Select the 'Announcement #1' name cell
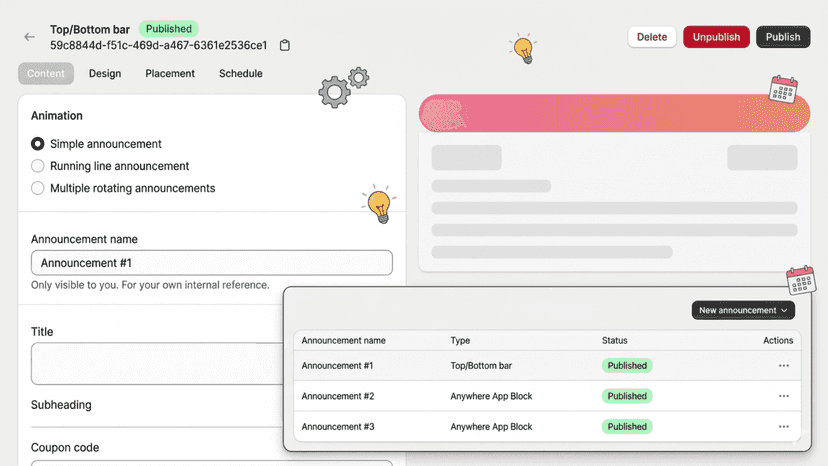This screenshot has width=828, height=466. pos(337,366)
